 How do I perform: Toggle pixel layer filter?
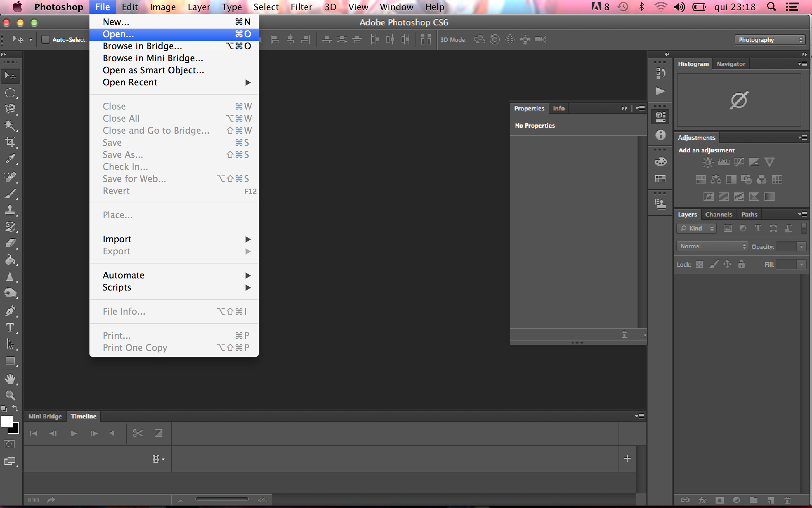[x=728, y=229]
